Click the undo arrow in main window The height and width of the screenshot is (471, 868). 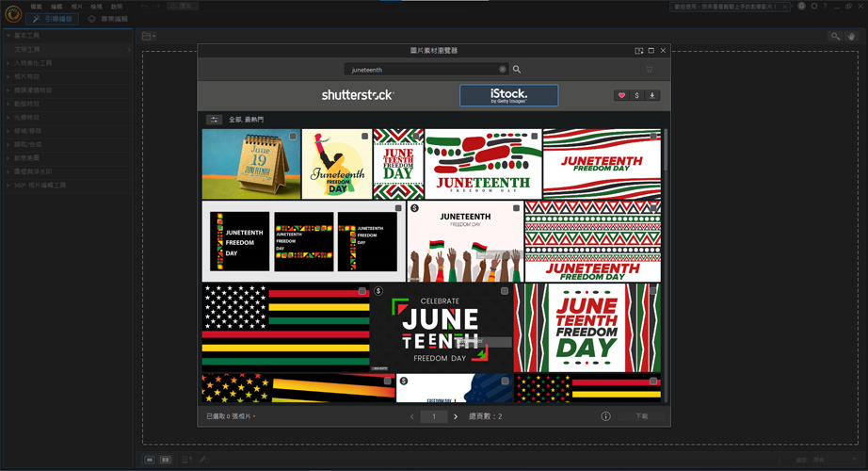pyautogui.click(x=144, y=6)
